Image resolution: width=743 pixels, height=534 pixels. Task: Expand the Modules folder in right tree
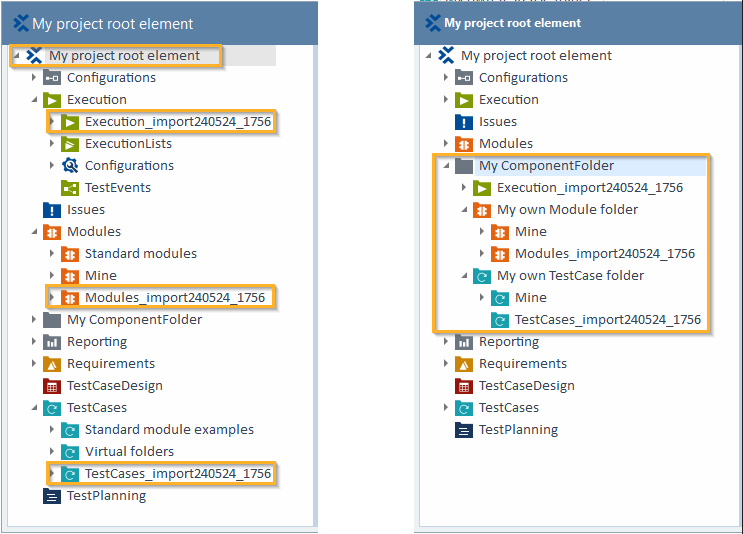[x=445, y=144]
